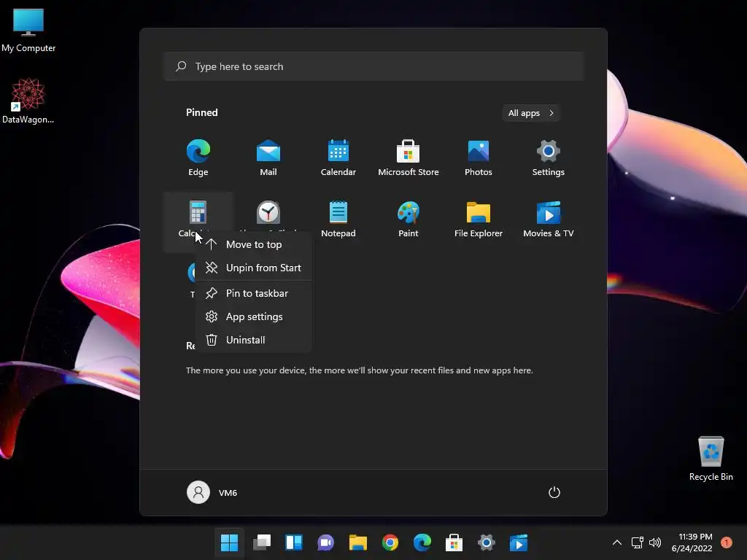Select Uninstall in the context menu
Viewport: 747px width, 560px height.
click(253, 340)
